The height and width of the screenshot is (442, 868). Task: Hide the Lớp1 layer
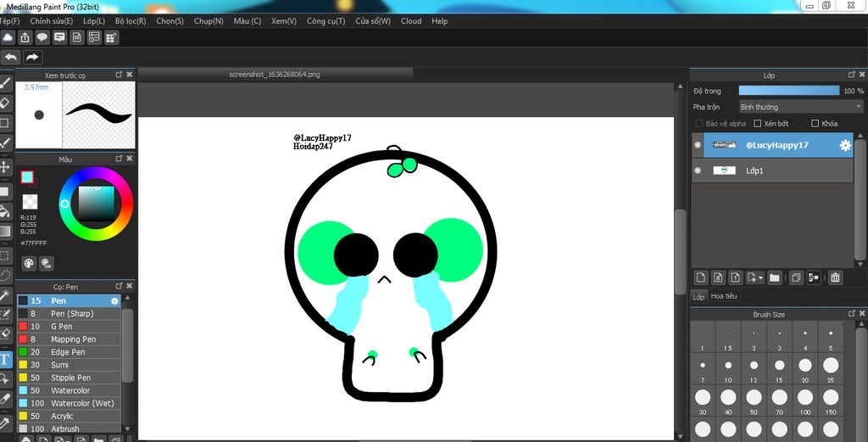pos(698,171)
